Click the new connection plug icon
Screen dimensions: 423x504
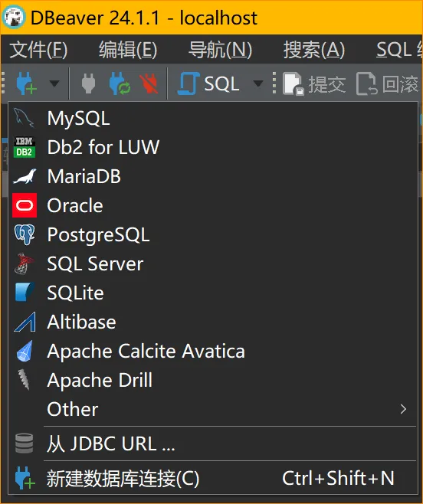(26, 83)
